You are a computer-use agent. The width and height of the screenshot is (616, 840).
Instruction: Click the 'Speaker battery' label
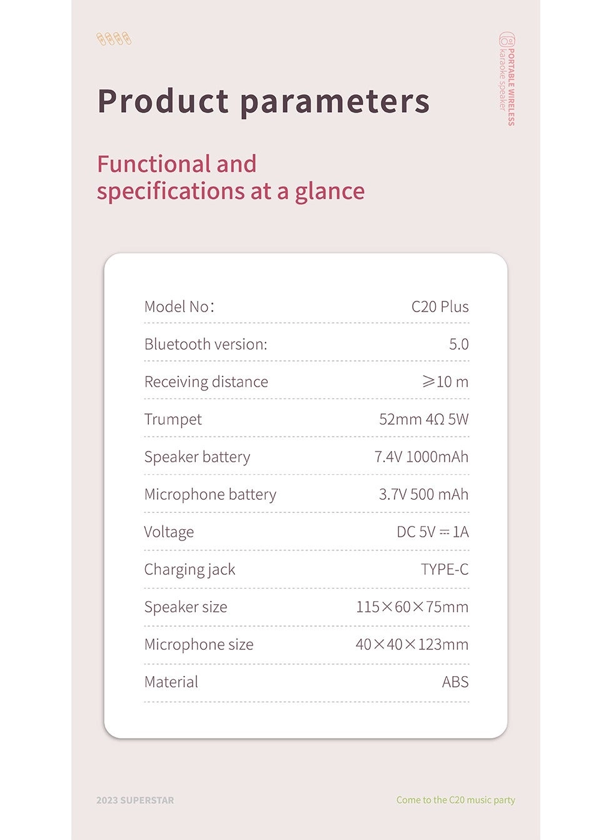point(197,457)
